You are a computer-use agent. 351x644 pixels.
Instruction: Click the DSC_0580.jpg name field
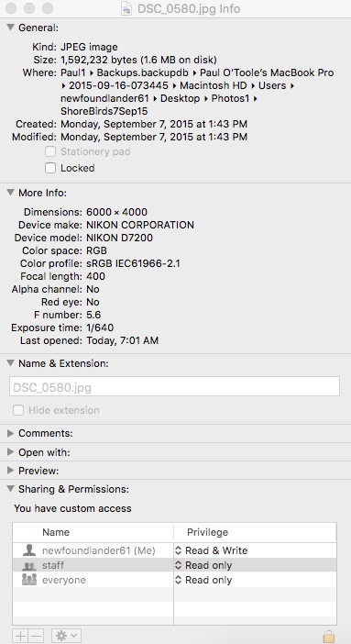click(x=174, y=386)
